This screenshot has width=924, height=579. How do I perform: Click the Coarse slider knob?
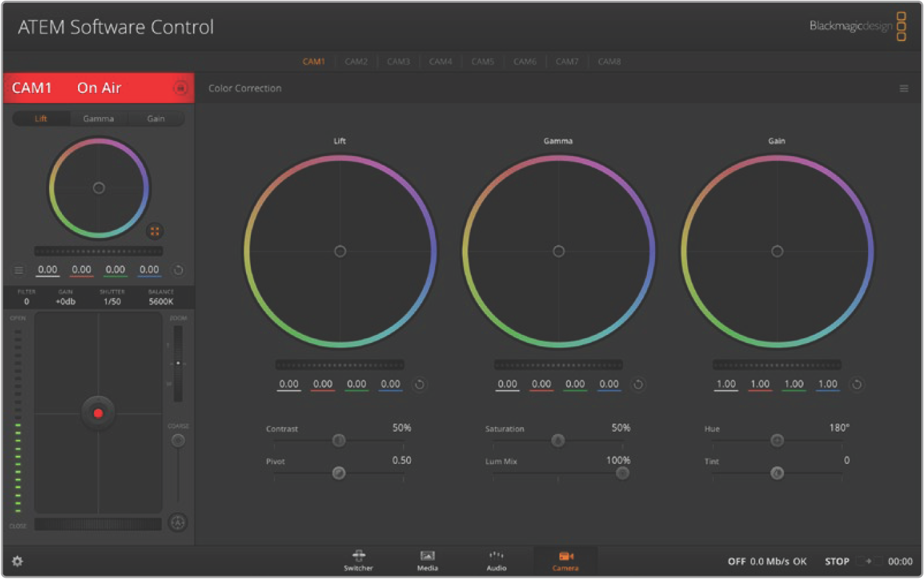pyautogui.click(x=178, y=440)
